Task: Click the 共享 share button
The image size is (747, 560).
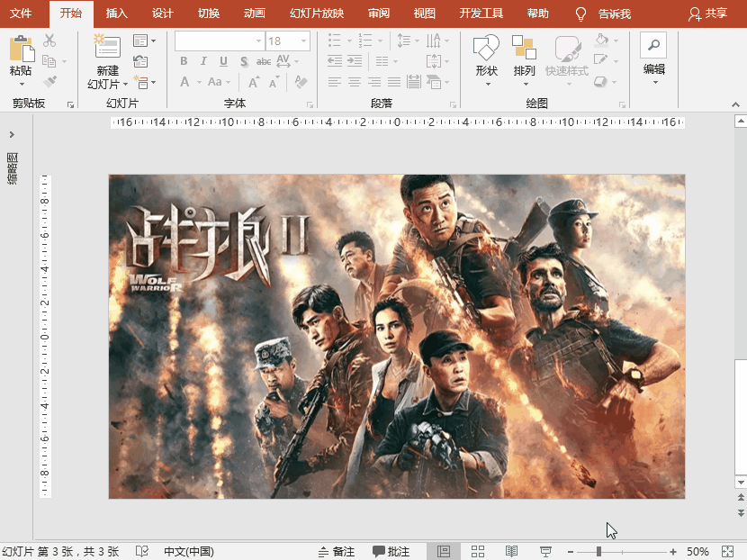Action: tap(708, 14)
